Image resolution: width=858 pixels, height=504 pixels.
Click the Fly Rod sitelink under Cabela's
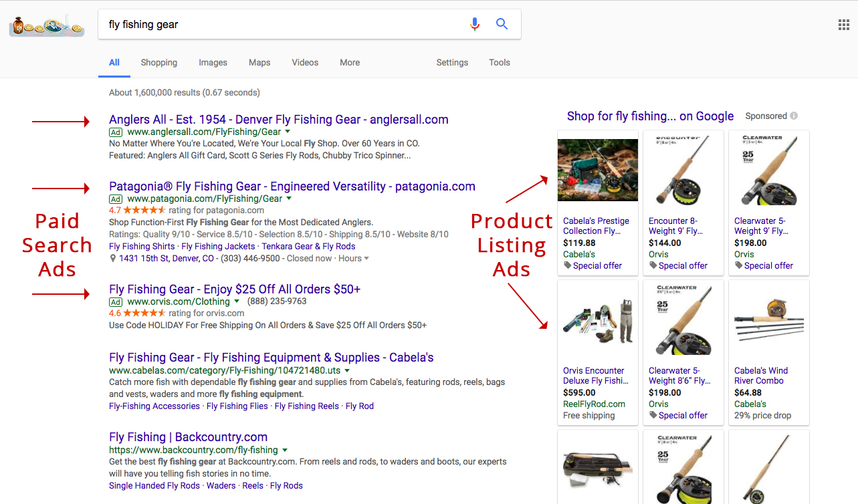point(360,406)
